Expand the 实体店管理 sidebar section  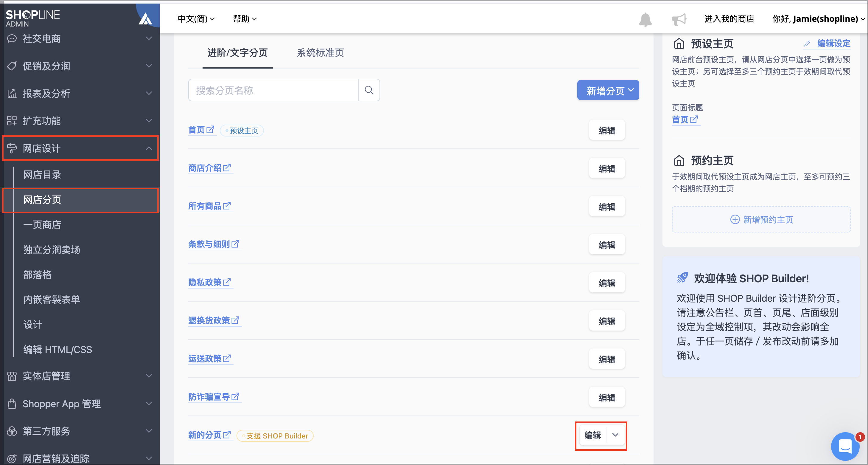80,376
